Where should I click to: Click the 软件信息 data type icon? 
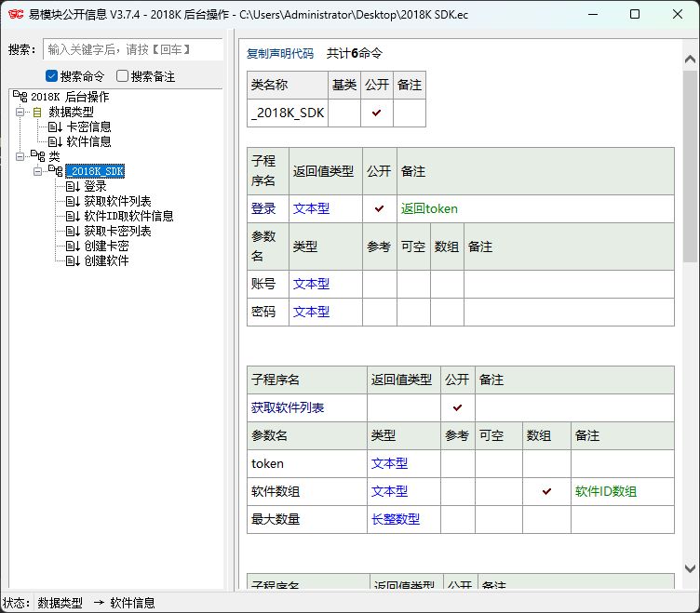point(55,141)
